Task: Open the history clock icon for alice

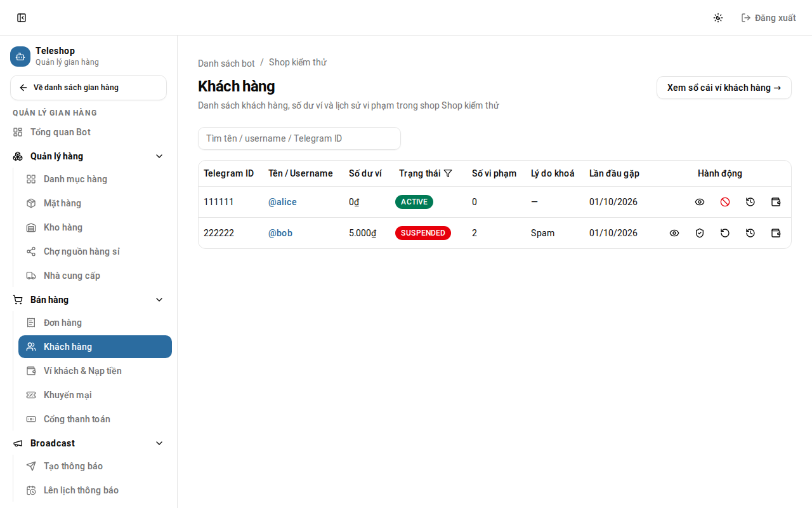Action: pyautogui.click(x=750, y=202)
